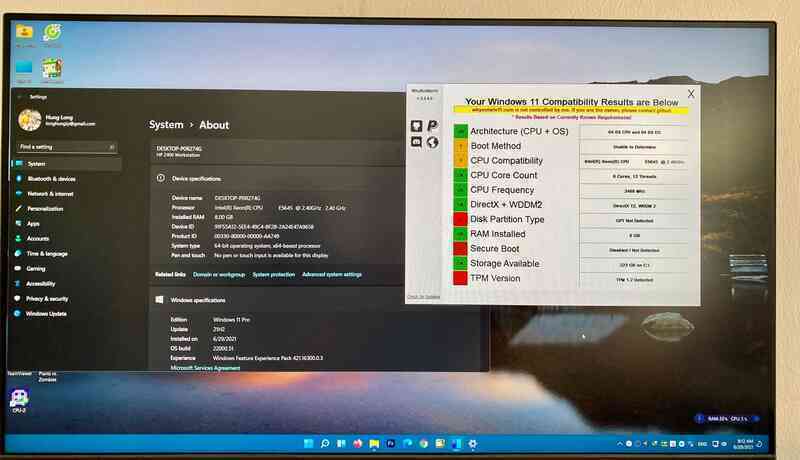This screenshot has width=800, height=460.
Task: Open the GitHub icon in compatibility checker
Action: click(x=416, y=126)
